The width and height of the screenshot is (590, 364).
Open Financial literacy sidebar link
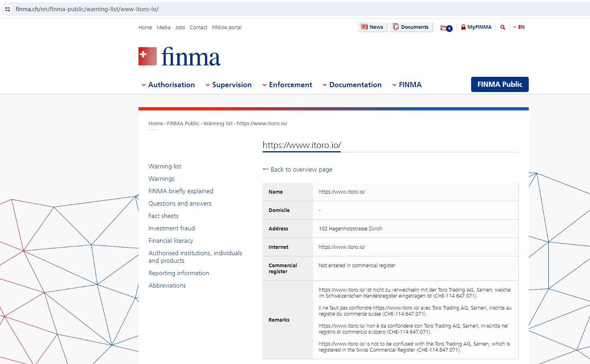click(x=171, y=240)
